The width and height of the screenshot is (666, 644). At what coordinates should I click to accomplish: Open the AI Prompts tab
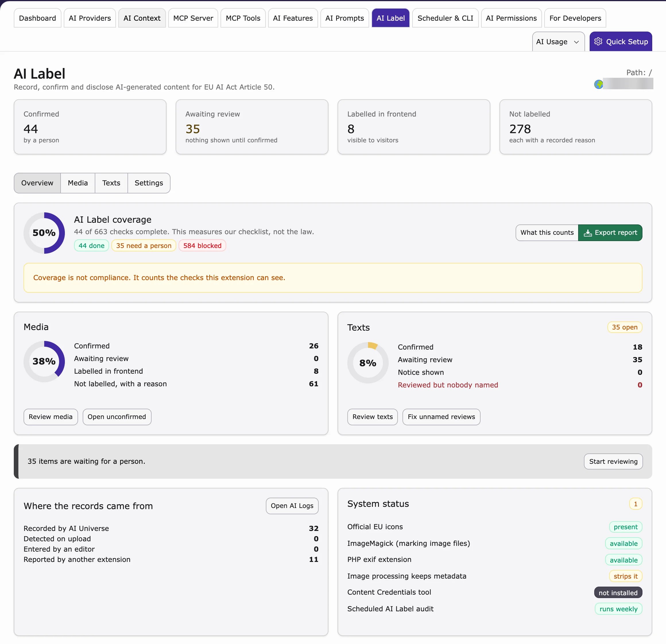click(x=344, y=18)
